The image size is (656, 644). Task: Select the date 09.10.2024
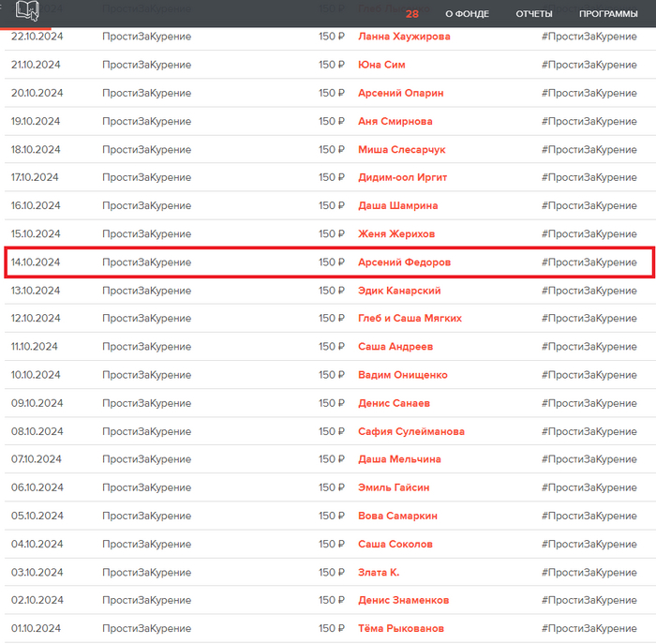[37, 403]
